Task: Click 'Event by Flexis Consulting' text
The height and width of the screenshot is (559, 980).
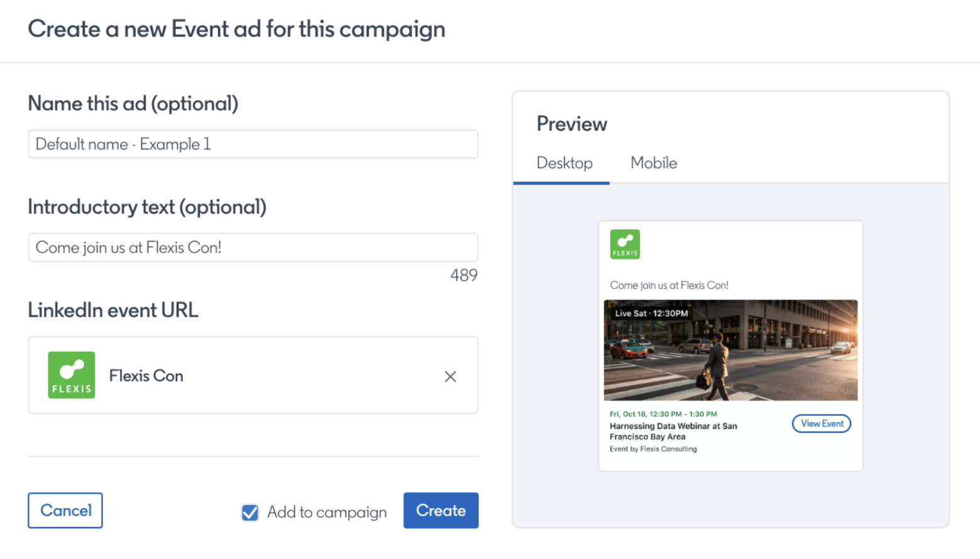Action: point(653,449)
